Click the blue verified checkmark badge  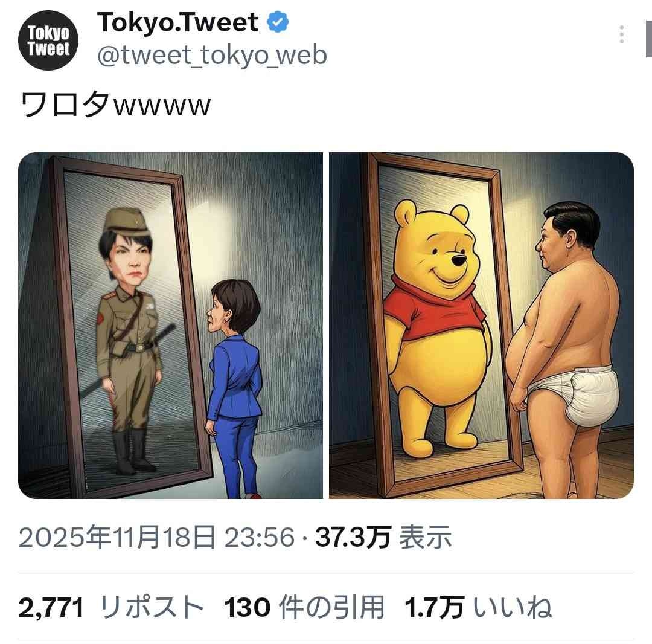(x=278, y=22)
